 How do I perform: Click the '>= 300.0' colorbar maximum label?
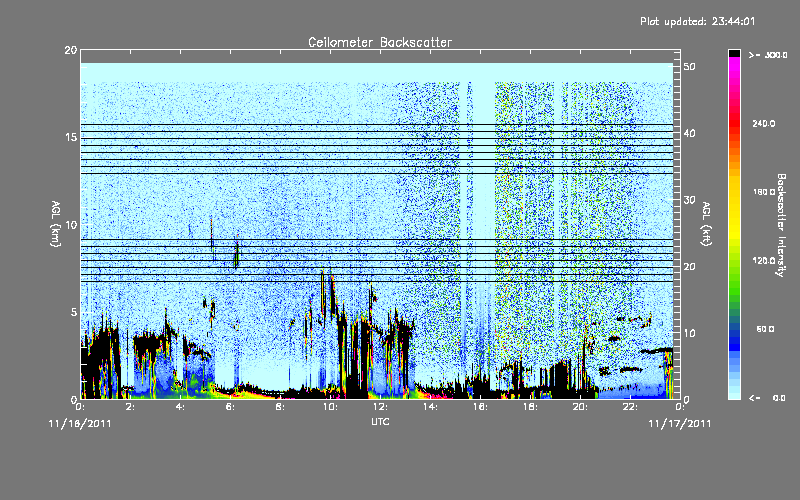pyautogui.click(x=768, y=55)
